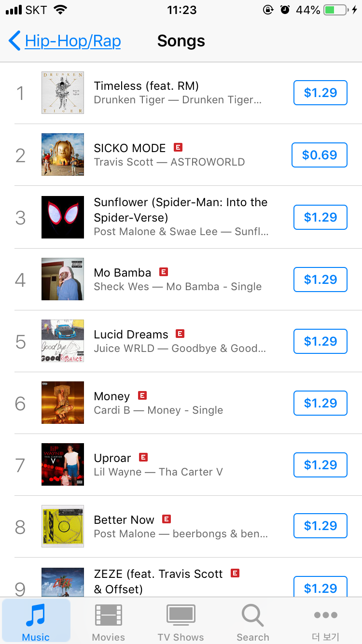The image size is (362, 644).
Task: Tap the Search magnifier icon
Action: tap(252, 616)
